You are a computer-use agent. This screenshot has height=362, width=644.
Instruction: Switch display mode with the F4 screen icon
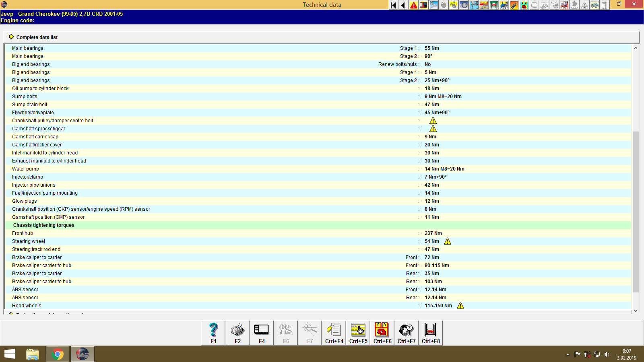click(x=261, y=332)
